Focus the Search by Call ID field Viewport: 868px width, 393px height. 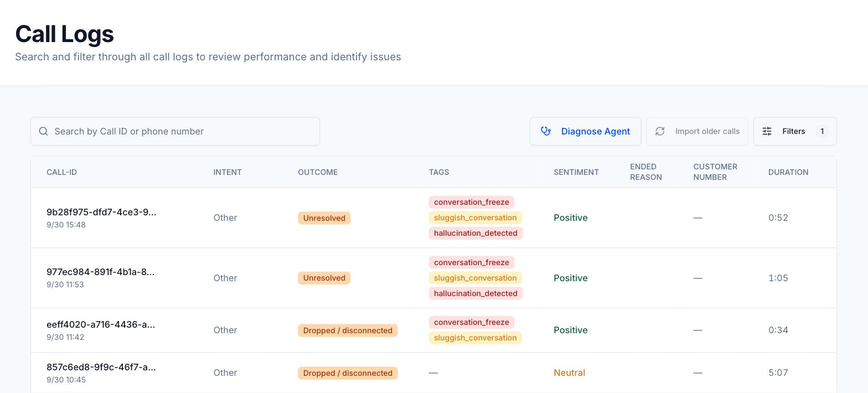(175, 131)
